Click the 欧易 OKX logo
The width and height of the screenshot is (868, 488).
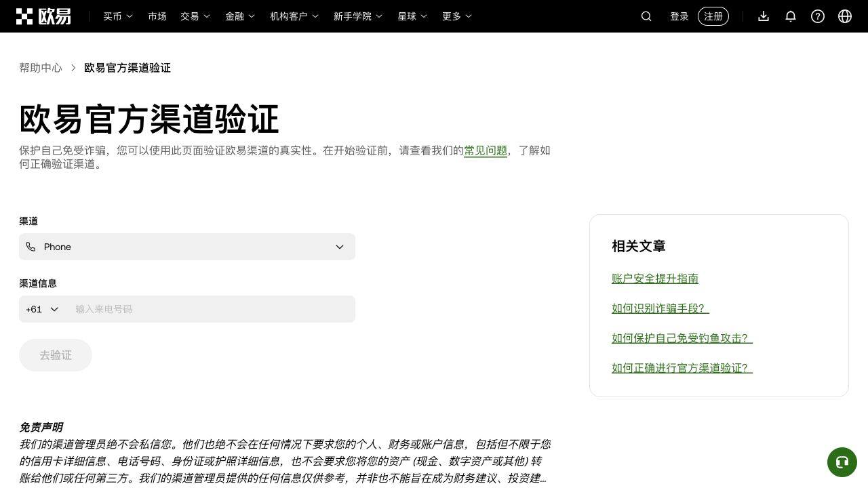click(43, 16)
